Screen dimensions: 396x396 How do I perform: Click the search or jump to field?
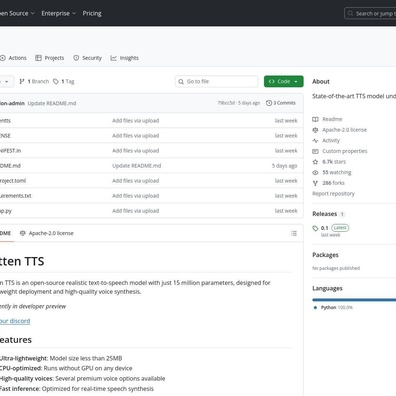370,14
